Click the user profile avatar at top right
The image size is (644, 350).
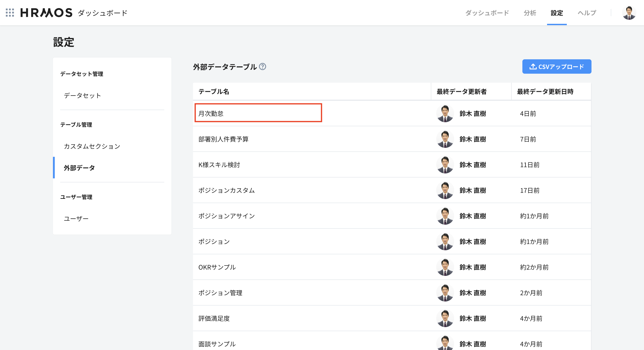coord(629,13)
